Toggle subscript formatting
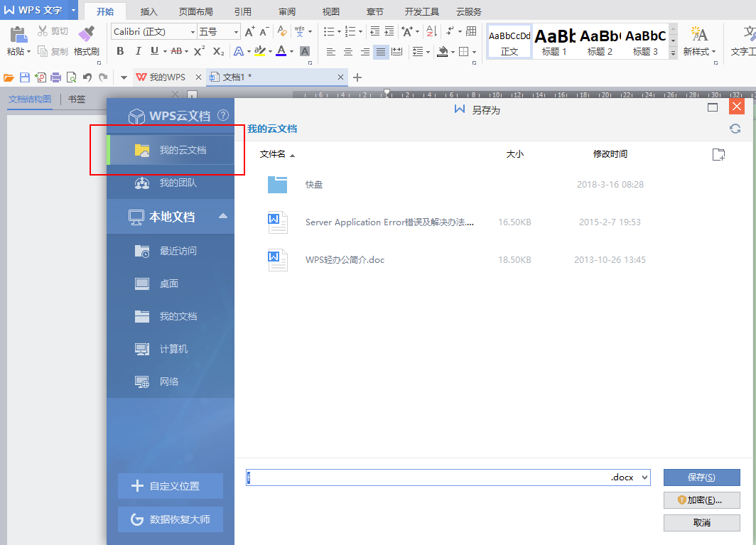This screenshot has width=756, height=545. click(218, 50)
